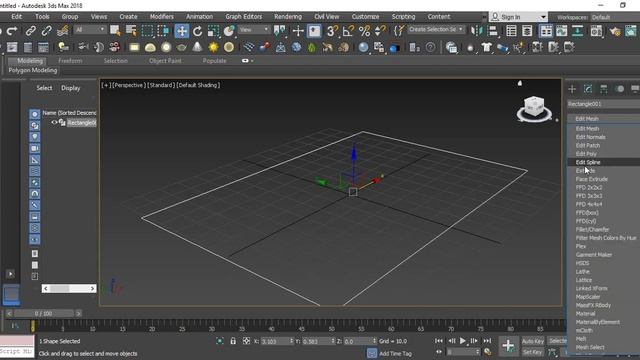The image size is (640, 360).
Task: Open the Graph Editors menu
Action: click(244, 17)
